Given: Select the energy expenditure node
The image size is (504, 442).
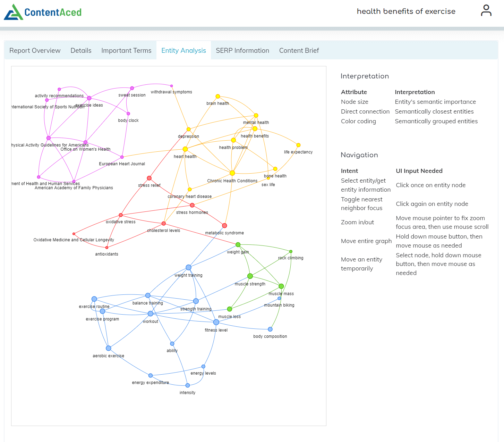Looking at the screenshot, I should (x=151, y=375).
